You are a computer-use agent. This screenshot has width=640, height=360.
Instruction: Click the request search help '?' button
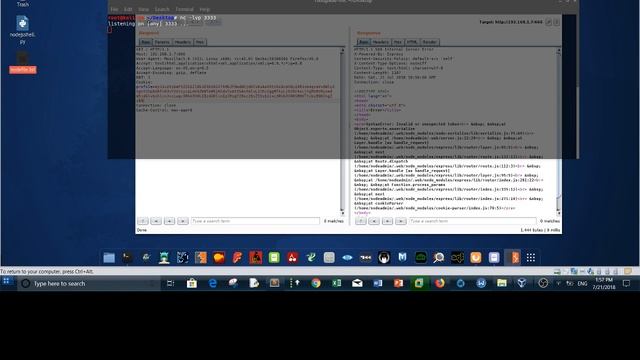(x=143, y=221)
